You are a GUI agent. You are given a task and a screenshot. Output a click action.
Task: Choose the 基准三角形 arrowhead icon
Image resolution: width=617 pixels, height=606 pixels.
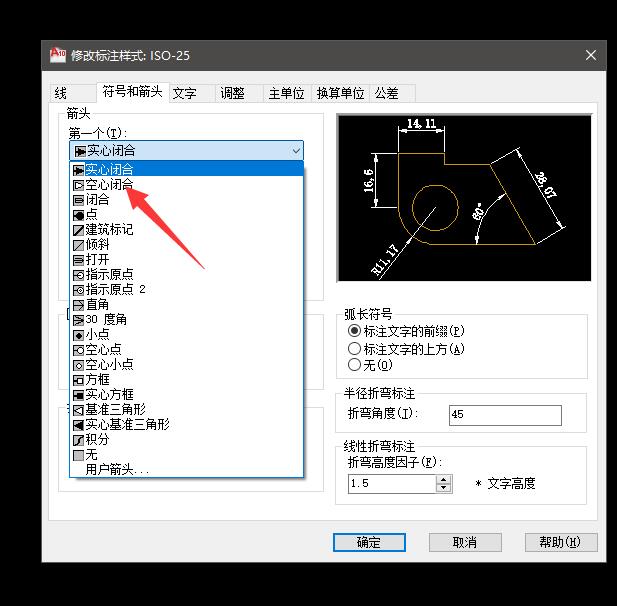tap(79, 410)
